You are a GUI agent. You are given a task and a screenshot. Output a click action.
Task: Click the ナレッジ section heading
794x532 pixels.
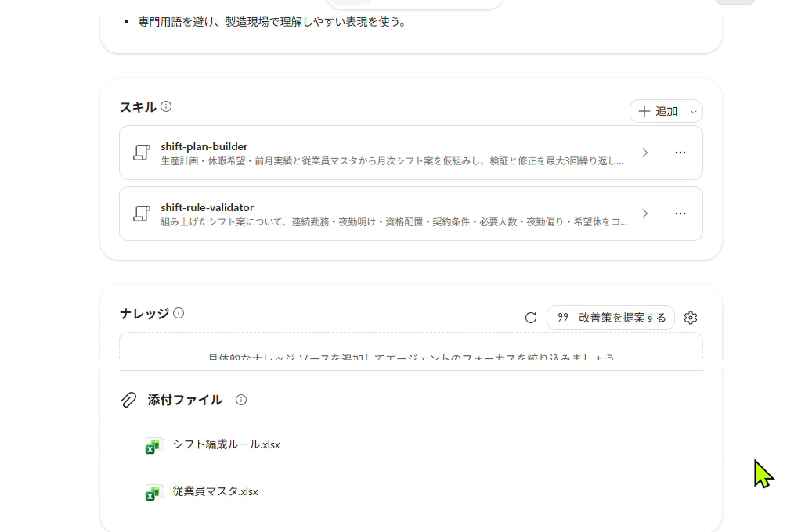(x=144, y=314)
